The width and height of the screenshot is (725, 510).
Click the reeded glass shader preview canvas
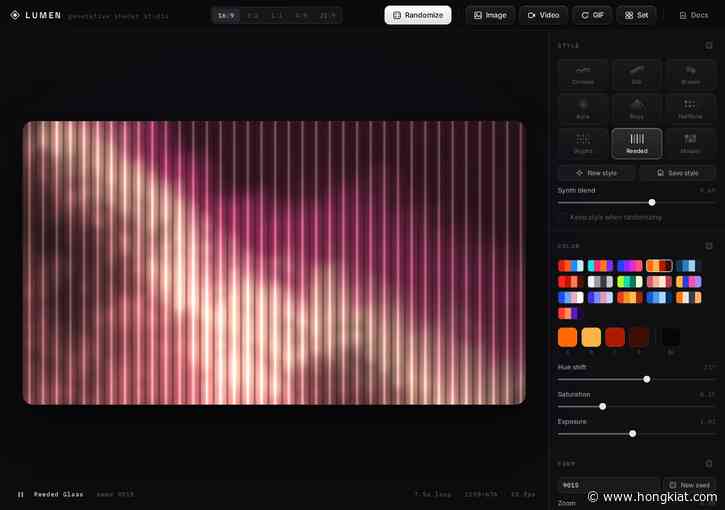click(x=274, y=263)
